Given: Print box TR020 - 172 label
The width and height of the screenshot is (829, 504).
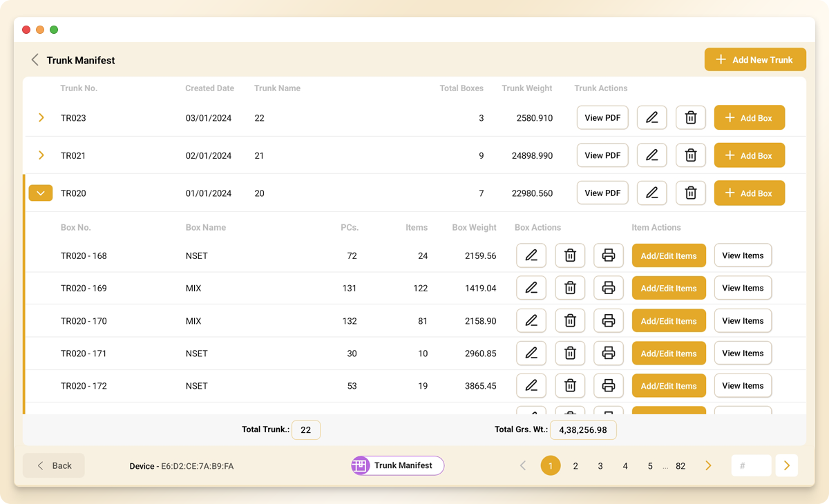Looking at the screenshot, I should pos(608,386).
